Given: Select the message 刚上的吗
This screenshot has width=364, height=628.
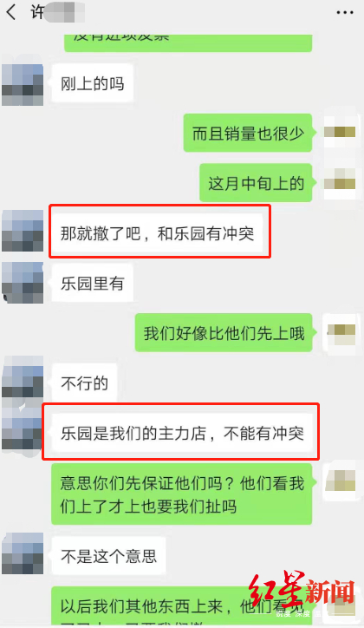Looking at the screenshot, I should (93, 84).
